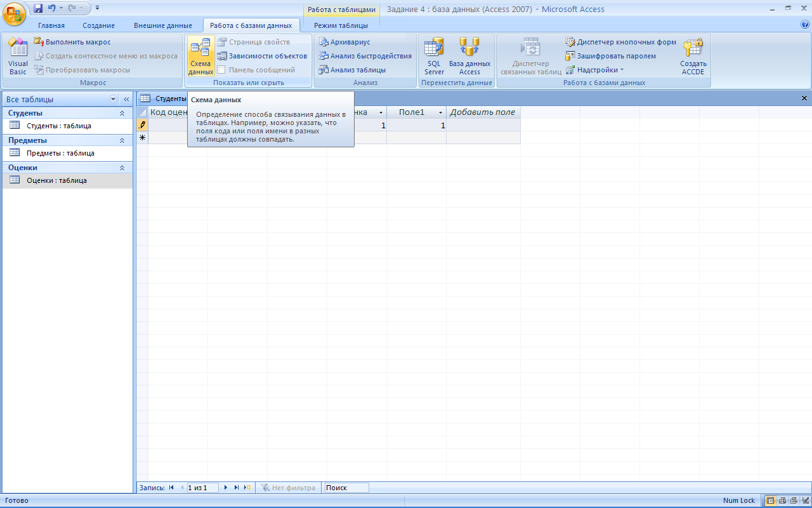The image size is (812, 508).
Task: Expand the Customize Quick Access Toolbar menu
Action: click(97, 8)
